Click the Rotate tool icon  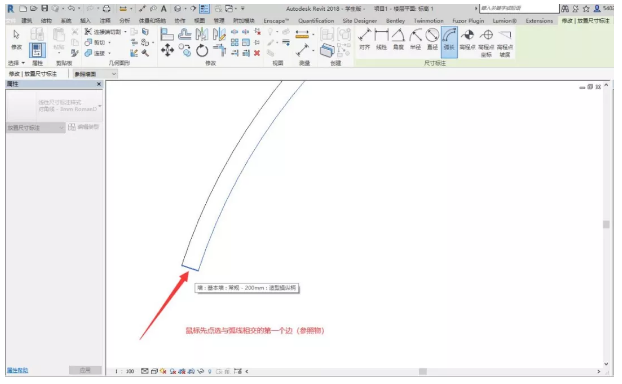pyautogui.click(x=202, y=50)
